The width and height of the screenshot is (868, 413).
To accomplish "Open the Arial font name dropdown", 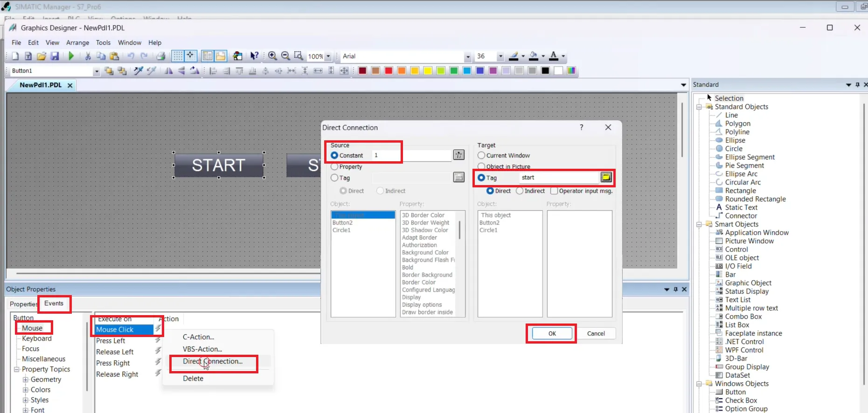I will point(468,56).
